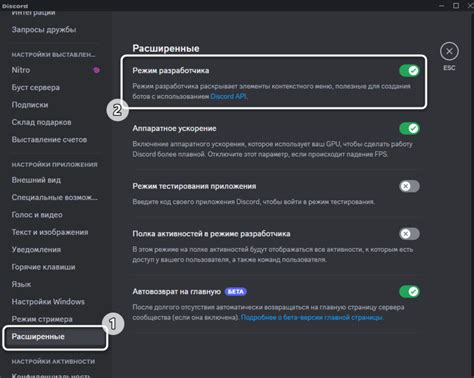Select Склад подарков in sidebar
Image resolution: width=474 pixels, height=378 pixels.
pos(41,122)
